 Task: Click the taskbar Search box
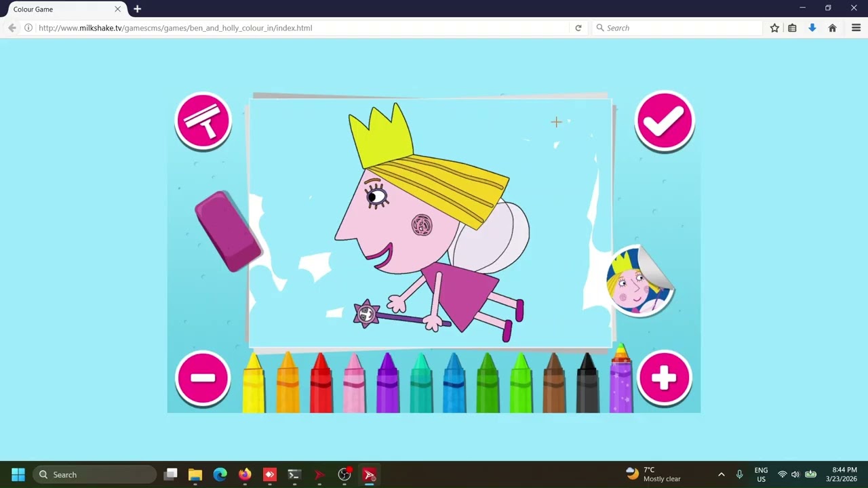[95, 474]
